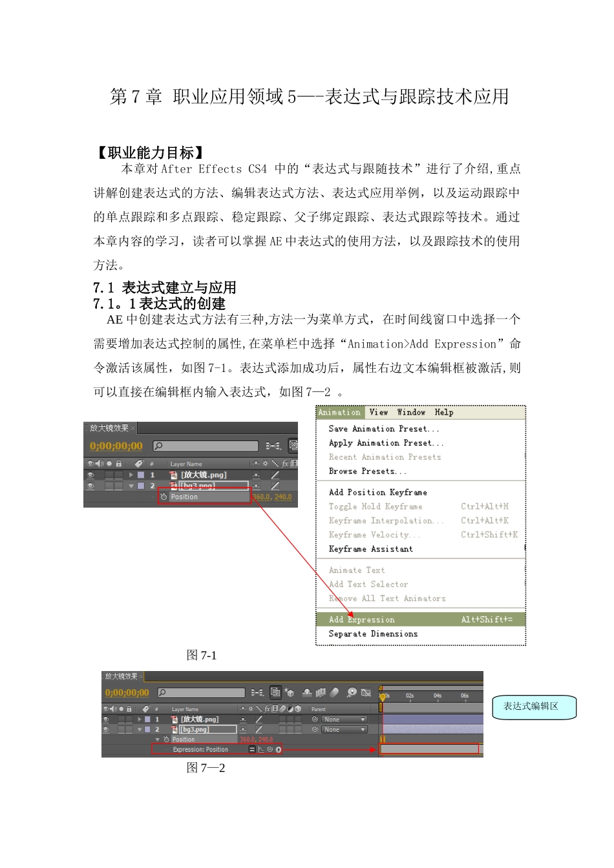The height and width of the screenshot is (868, 614).
Task: Click shy switch of 放大镜.png layer in Figure 7-2
Action: pos(243,719)
